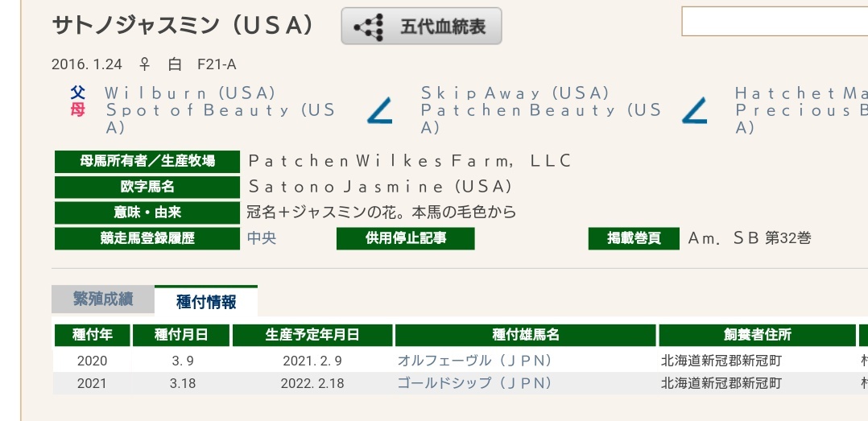Click the pedigree tree icon in the 五代血統表 button
Image resolution: width=868 pixels, height=421 pixels.
pos(370,27)
